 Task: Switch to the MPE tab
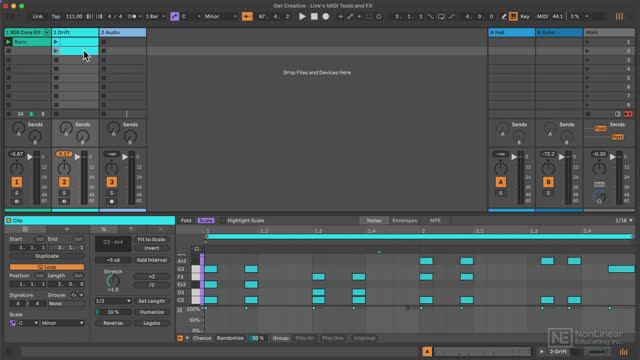click(435, 220)
